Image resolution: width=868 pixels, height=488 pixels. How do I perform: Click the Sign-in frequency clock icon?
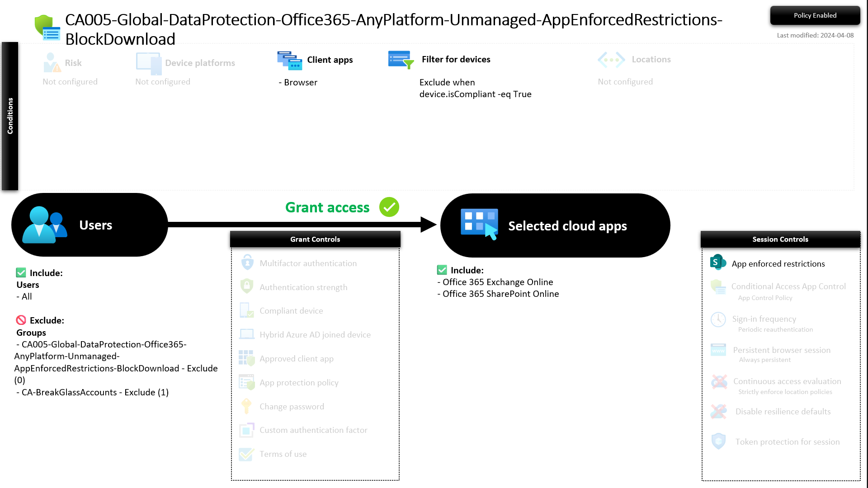click(x=718, y=319)
